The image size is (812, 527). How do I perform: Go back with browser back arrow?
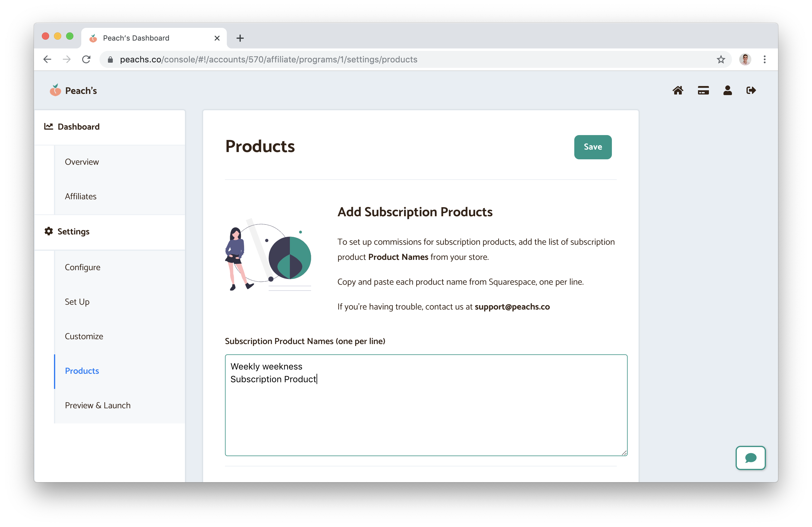pyautogui.click(x=47, y=60)
